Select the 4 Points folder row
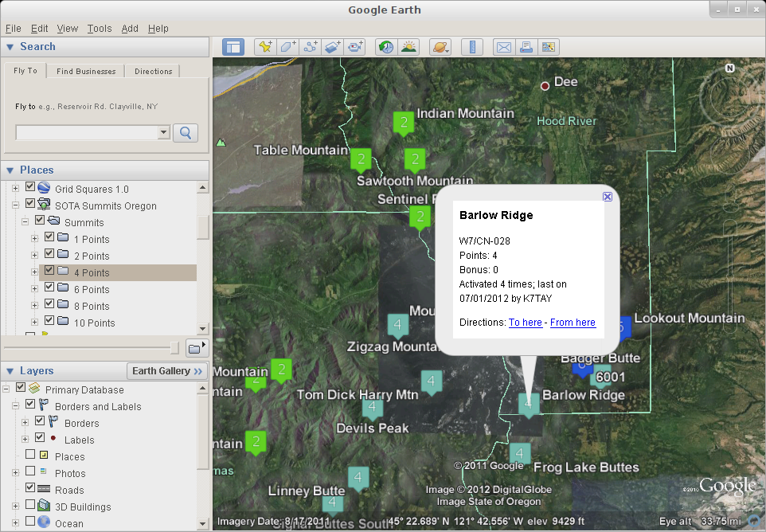 point(118,272)
